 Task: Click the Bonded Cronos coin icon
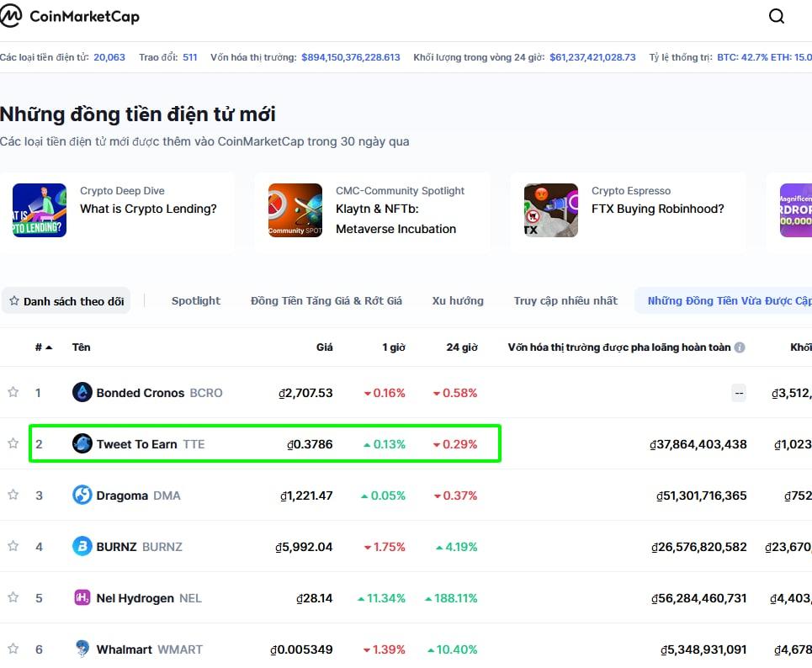point(82,392)
